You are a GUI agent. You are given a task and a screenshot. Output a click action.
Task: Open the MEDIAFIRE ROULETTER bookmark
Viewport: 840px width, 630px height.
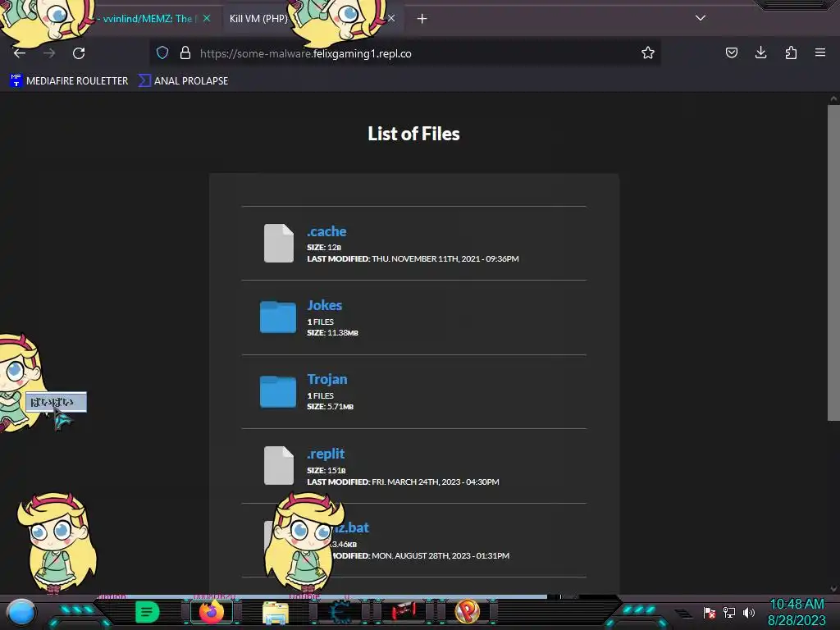(69, 81)
